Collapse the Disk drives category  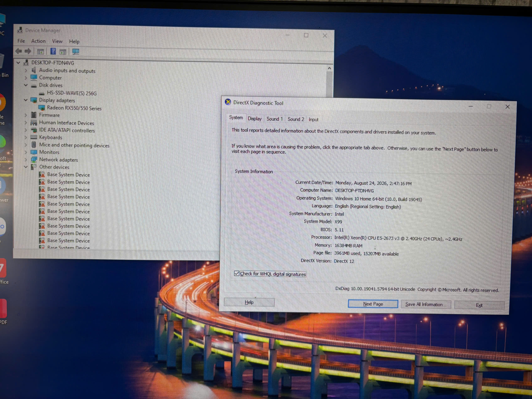click(x=26, y=85)
